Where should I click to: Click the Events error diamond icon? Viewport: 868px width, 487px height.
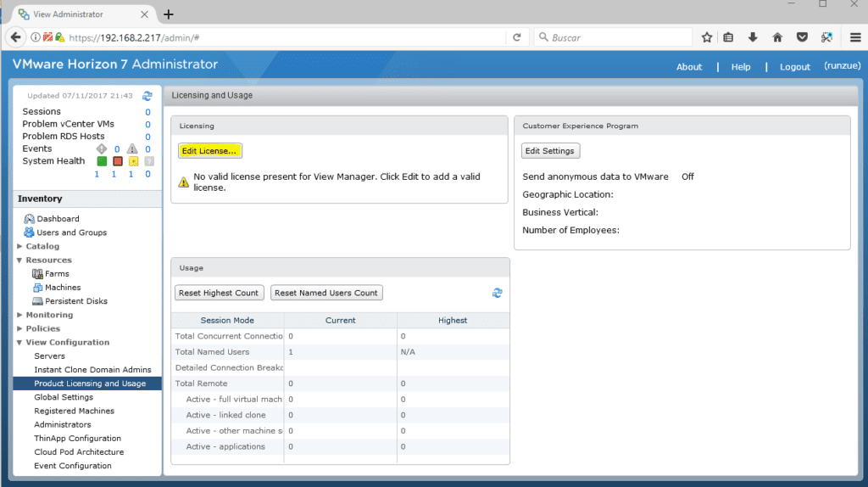click(x=102, y=148)
